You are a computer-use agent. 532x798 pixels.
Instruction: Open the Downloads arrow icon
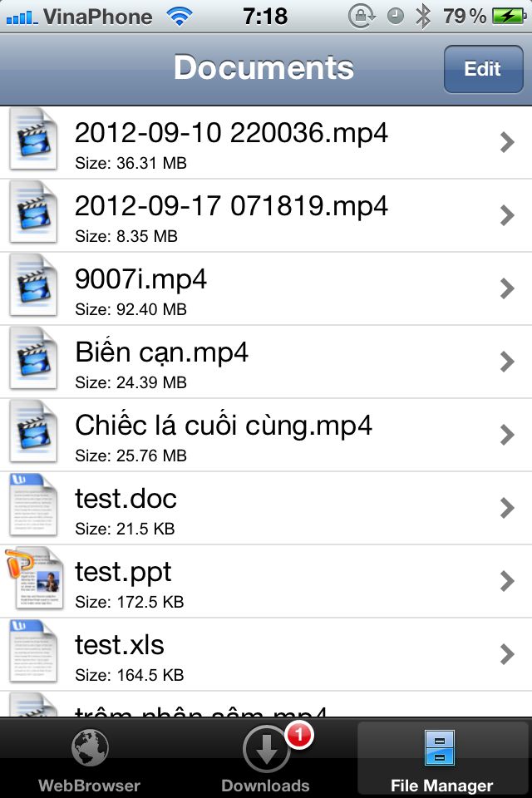(266, 749)
